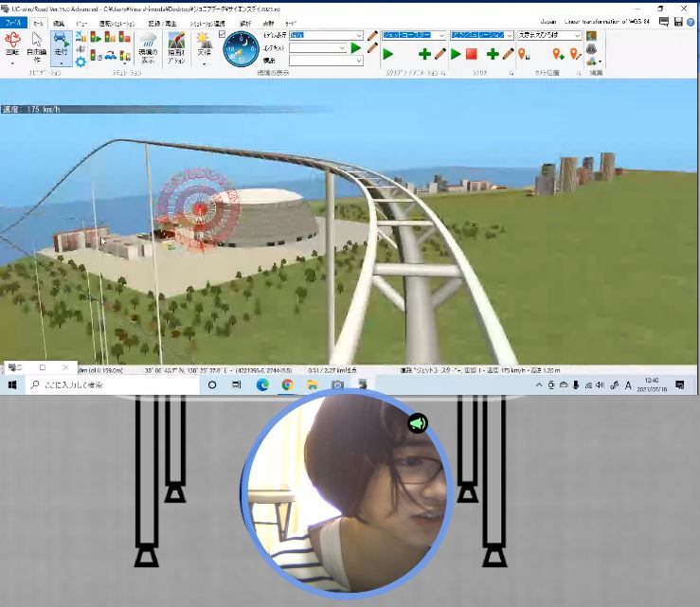The width and height of the screenshot is (700, 607).
Task: Click the save floppy disk icon at top right
Action: (x=678, y=22)
